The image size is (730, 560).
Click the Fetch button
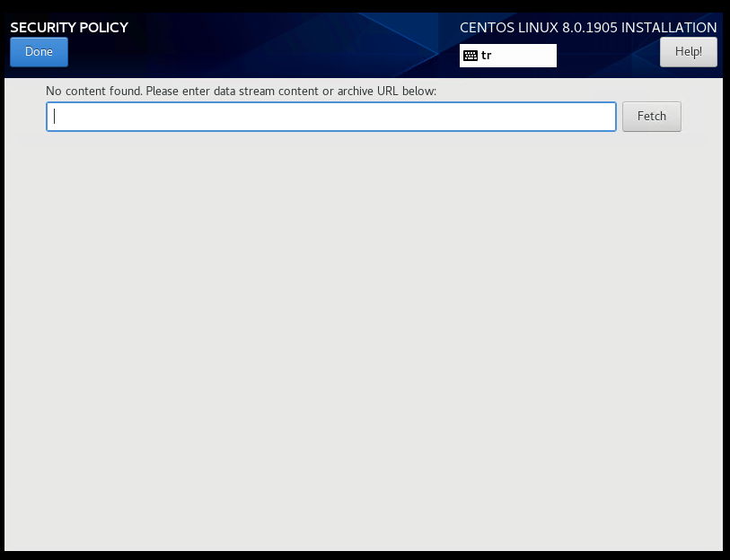(651, 117)
